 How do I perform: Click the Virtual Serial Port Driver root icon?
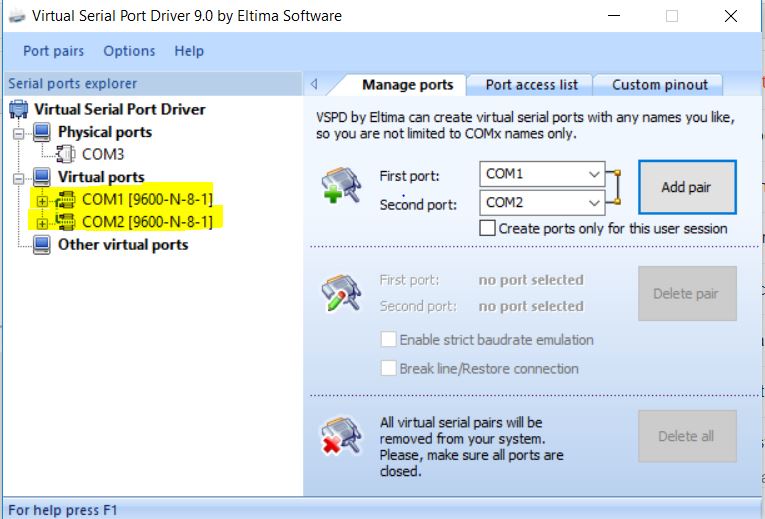point(19,109)
